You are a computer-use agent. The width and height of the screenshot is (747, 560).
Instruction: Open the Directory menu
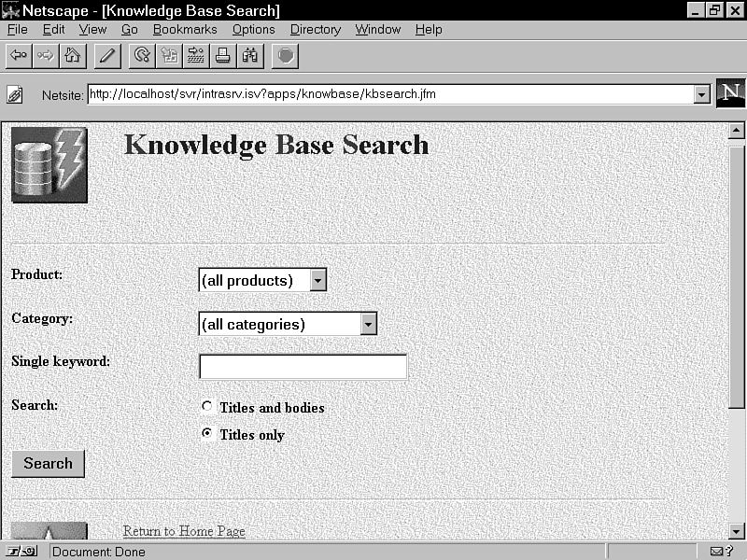[x=315, y=29]
